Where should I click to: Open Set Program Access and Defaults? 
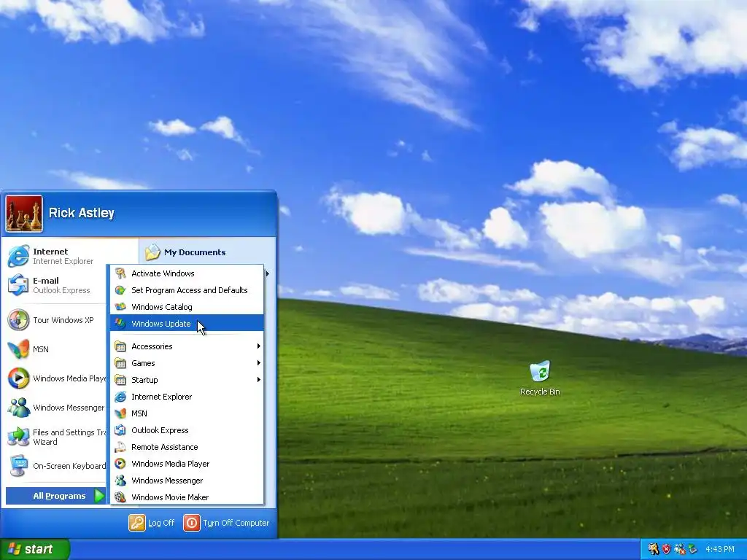click(187, 290)
